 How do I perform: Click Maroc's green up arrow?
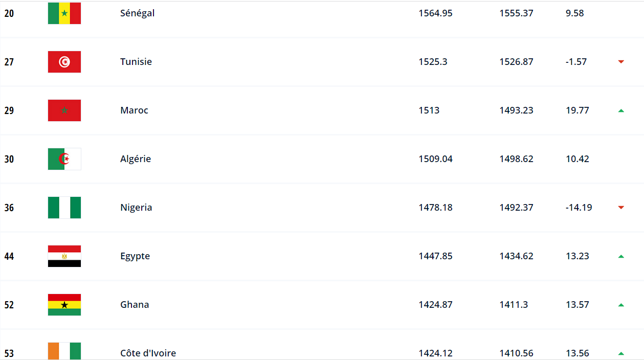click(x=621, y=110)
